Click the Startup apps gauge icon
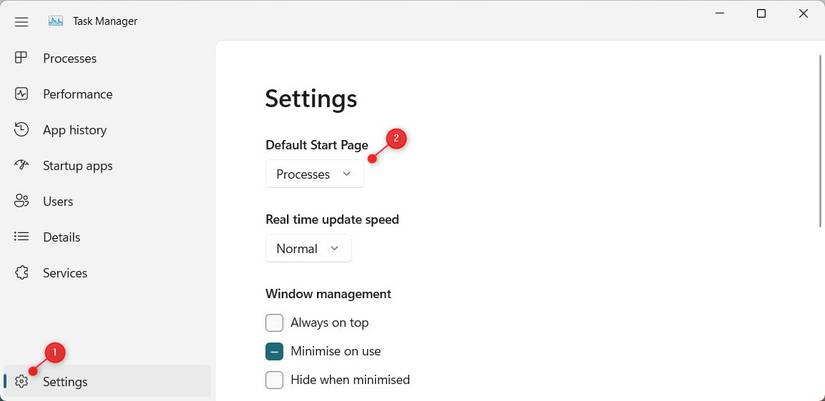825x401 pixels. point(21,165)
